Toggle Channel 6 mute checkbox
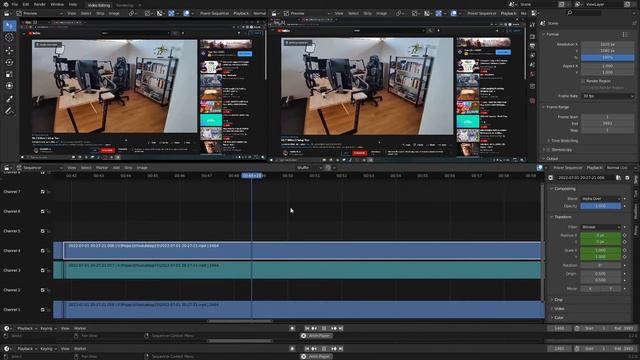 tap(42, 211)
